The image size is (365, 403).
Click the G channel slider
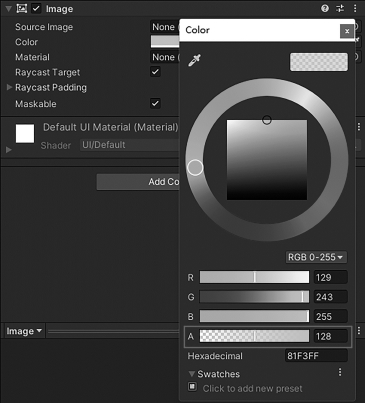(x=254, y=297)
